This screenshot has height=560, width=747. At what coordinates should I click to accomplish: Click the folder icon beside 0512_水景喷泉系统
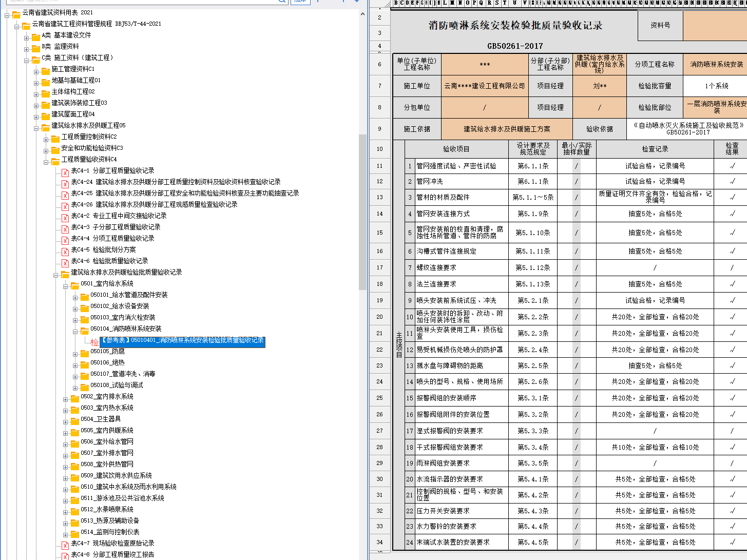[74, 511]
